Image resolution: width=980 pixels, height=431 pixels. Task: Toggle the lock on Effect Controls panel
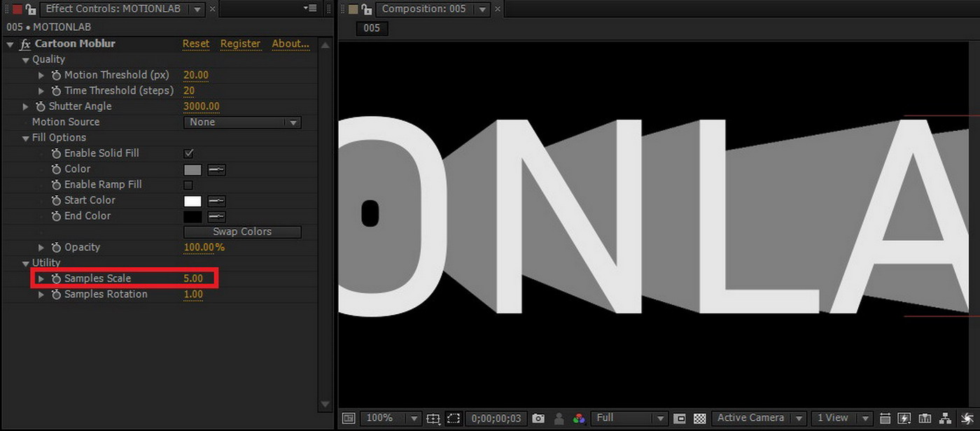[31, 9]
